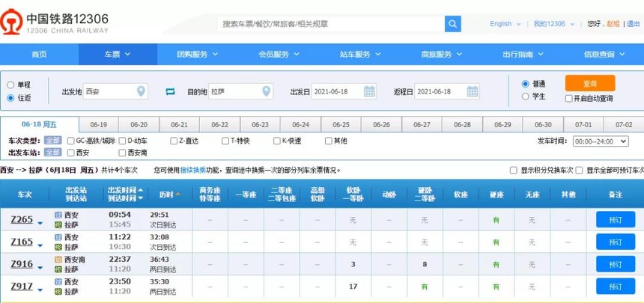Enable 开启自动查询 auto query checkbox
This screenshot has width=644, height=303.
pyautogui.click(x=568, y=99)
